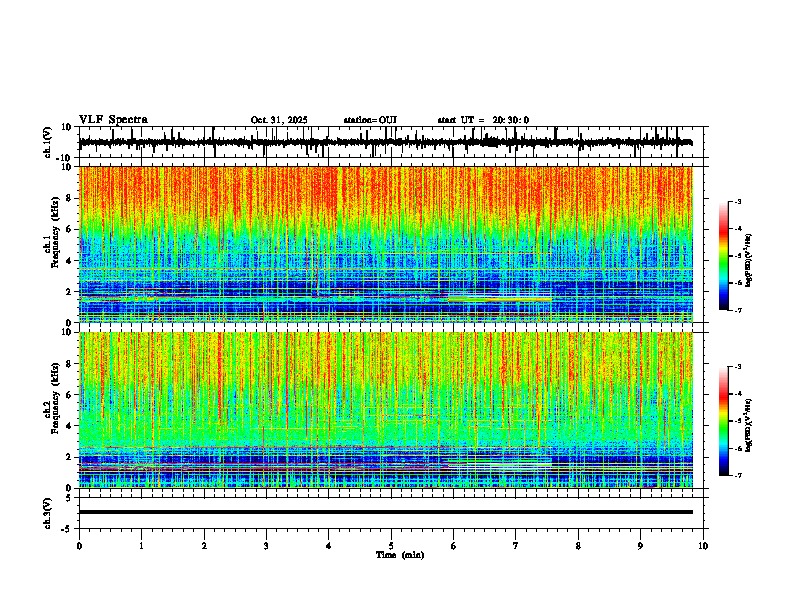Click the "2" tick on ch.1 frequency axis
Image resolution: width=792 pixels, height=612 pixels.
click(x=70, y=291)
